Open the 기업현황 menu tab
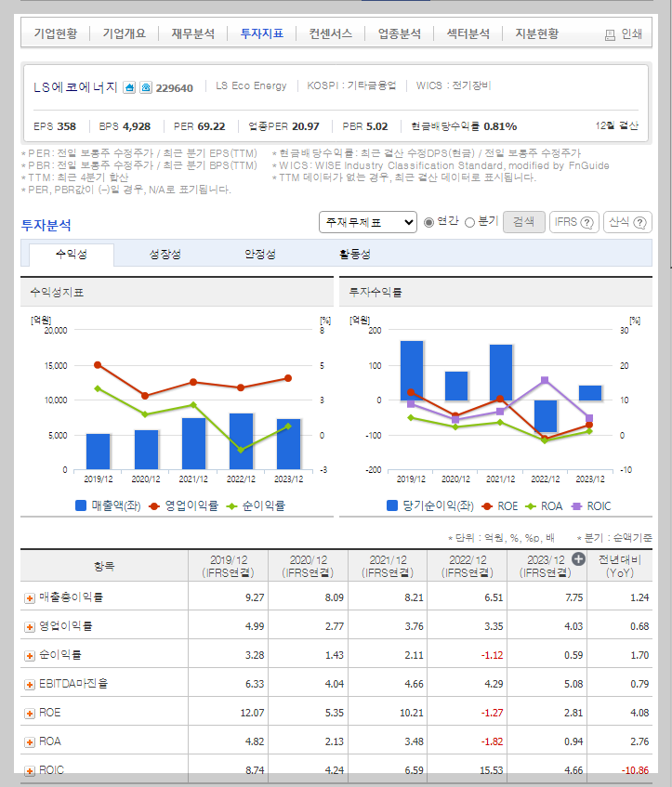This screenshot has height=787, width=672. click(56, 33)
